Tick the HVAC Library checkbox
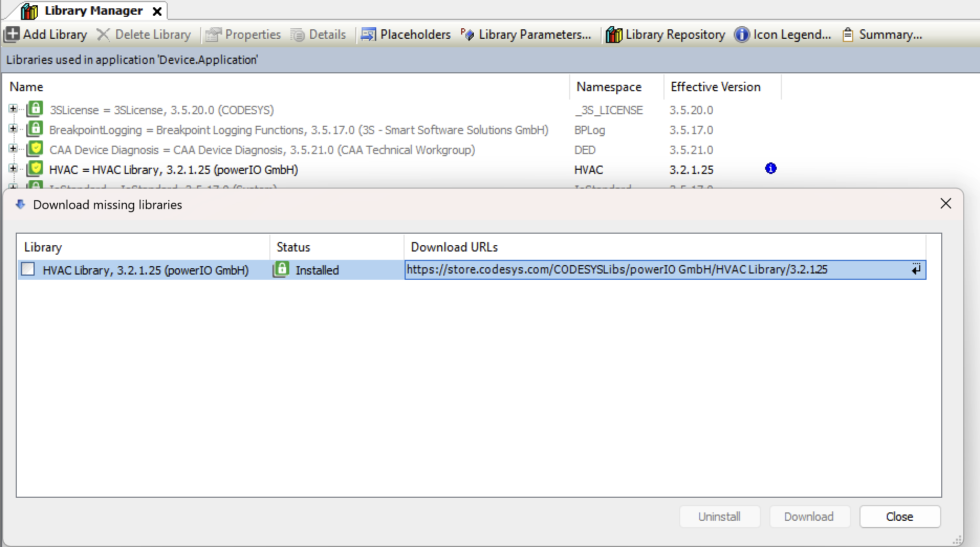Viewport: 980px width, 547px height. tap(28, 269)
